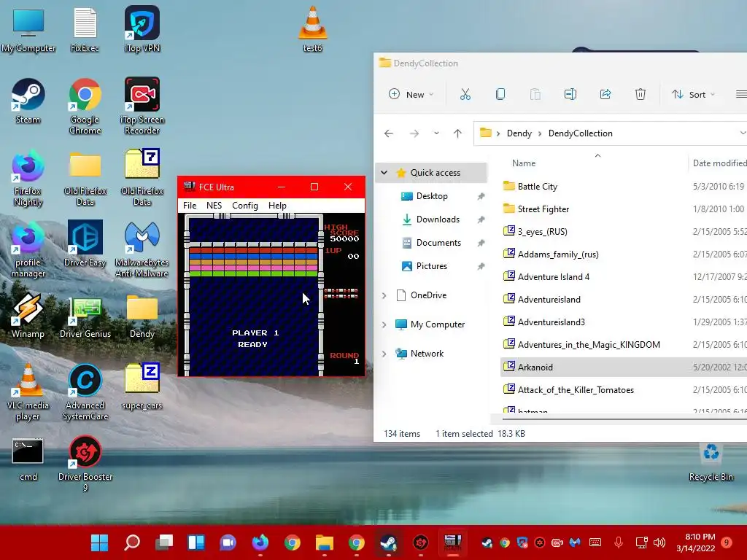Open the Windows Start button

coord(99,542)
